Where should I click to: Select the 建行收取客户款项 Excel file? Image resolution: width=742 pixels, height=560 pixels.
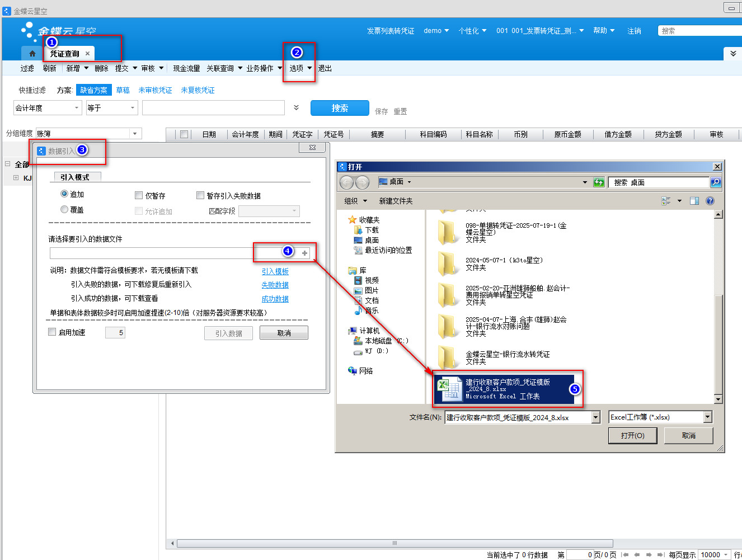[504, 389]
